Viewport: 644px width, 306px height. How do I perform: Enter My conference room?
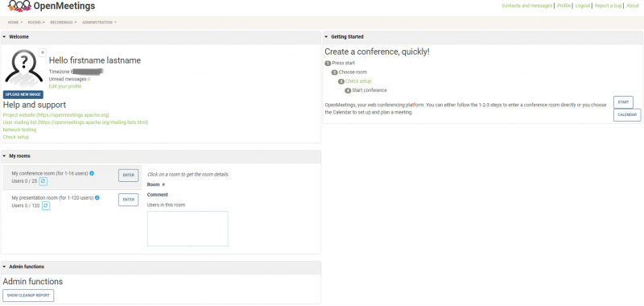tap(129, 176)
